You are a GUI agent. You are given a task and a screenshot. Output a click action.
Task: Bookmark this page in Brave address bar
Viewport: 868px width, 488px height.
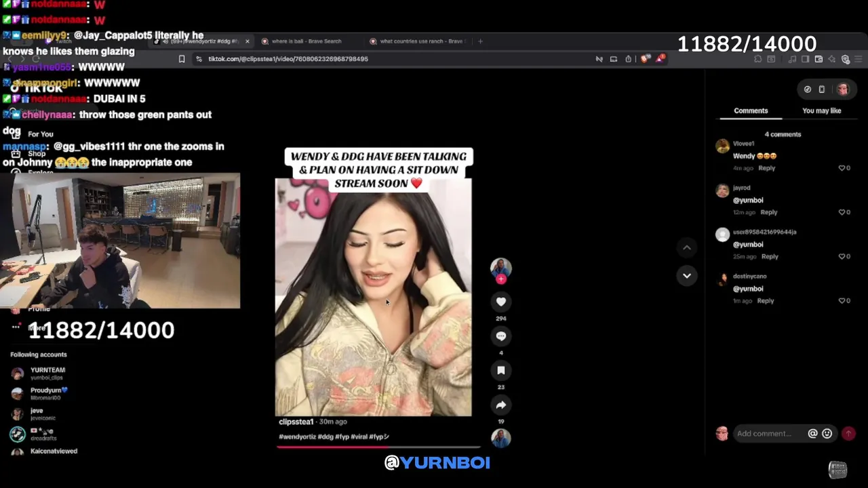pyautogui.click(x=182, y=59)
